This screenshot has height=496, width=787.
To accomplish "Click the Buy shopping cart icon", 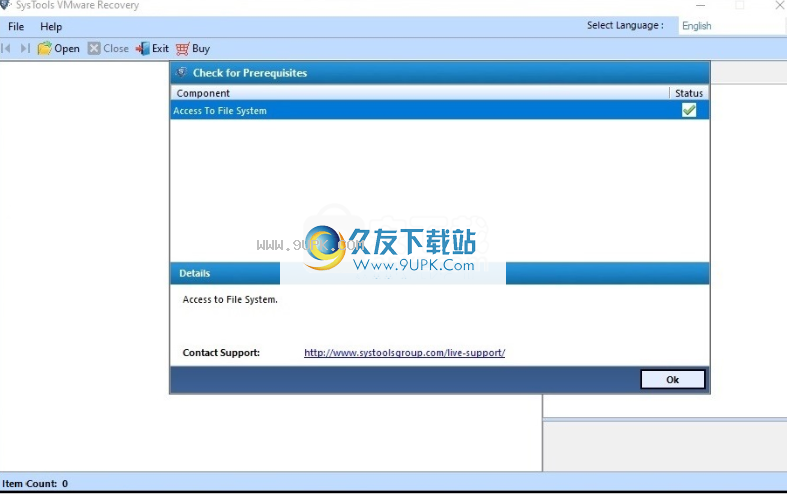I will (182, 49).
